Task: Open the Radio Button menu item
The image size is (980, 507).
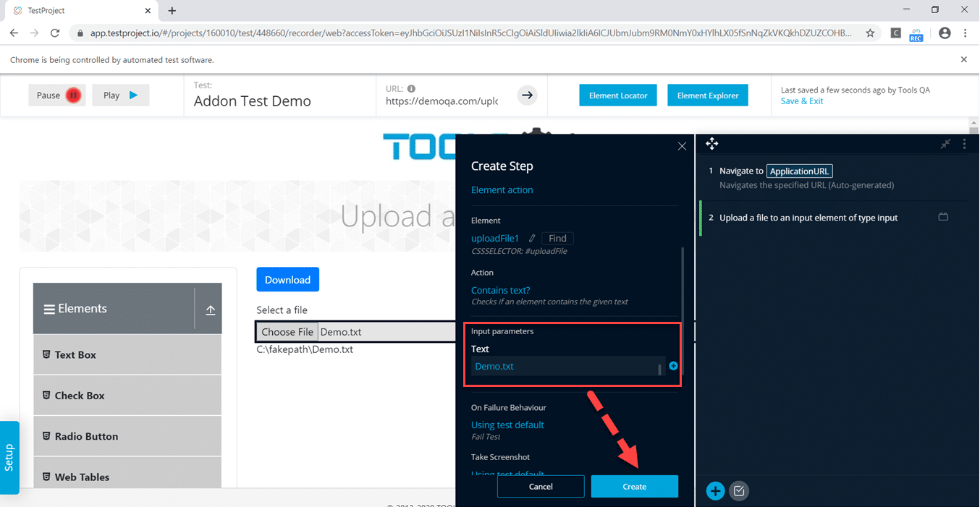Action: click(x=127, y=436)
